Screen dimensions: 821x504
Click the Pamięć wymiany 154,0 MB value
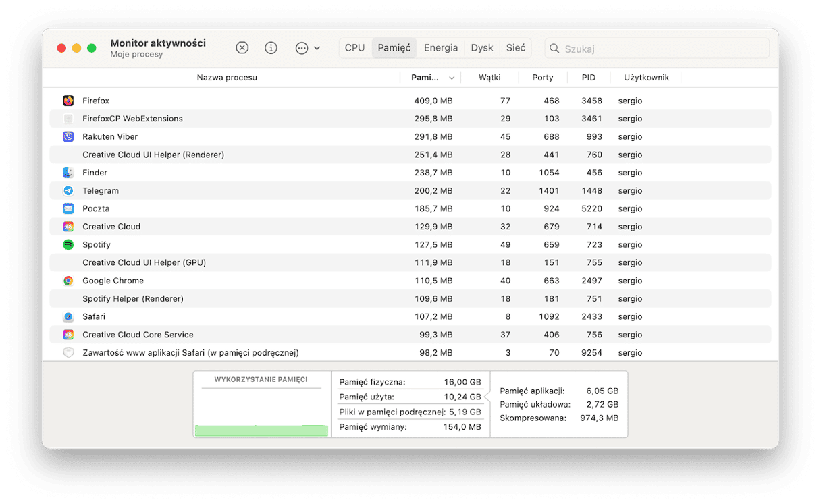coord(461,426)
